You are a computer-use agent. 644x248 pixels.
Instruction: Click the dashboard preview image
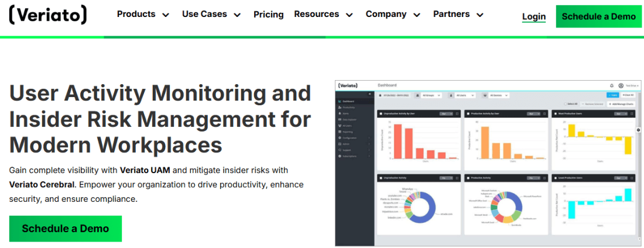[x=488, y=163]
